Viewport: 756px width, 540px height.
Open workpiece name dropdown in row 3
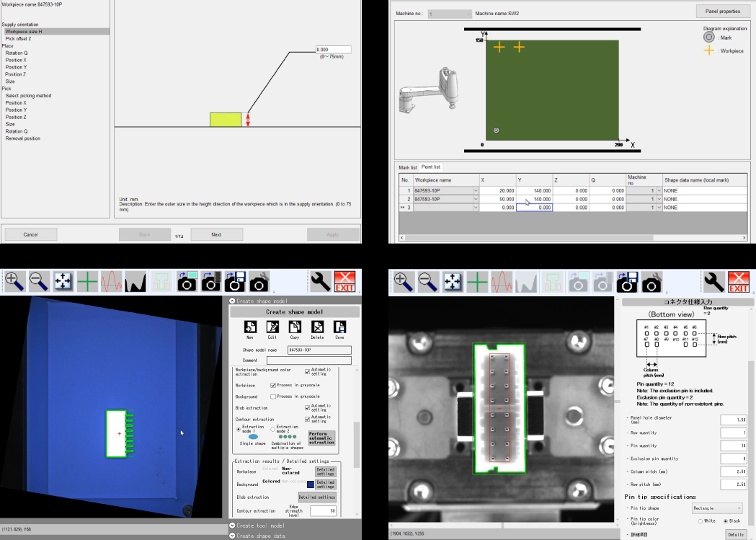tap(476, 208)
